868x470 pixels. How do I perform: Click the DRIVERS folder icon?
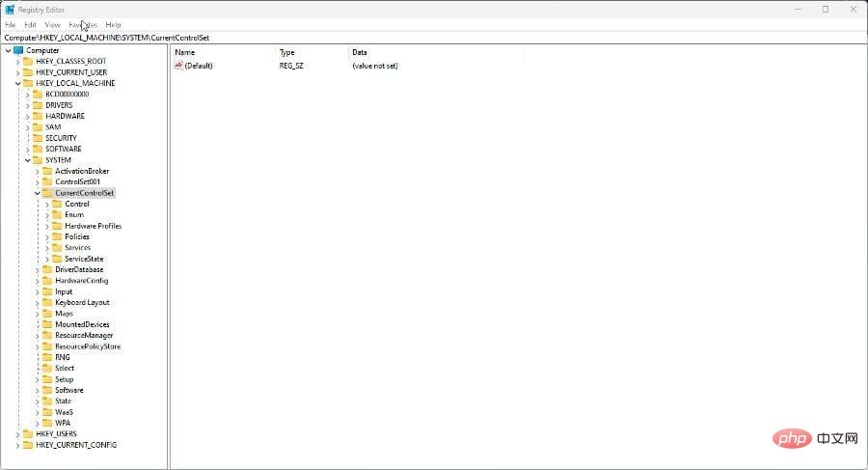pos(38,105)
